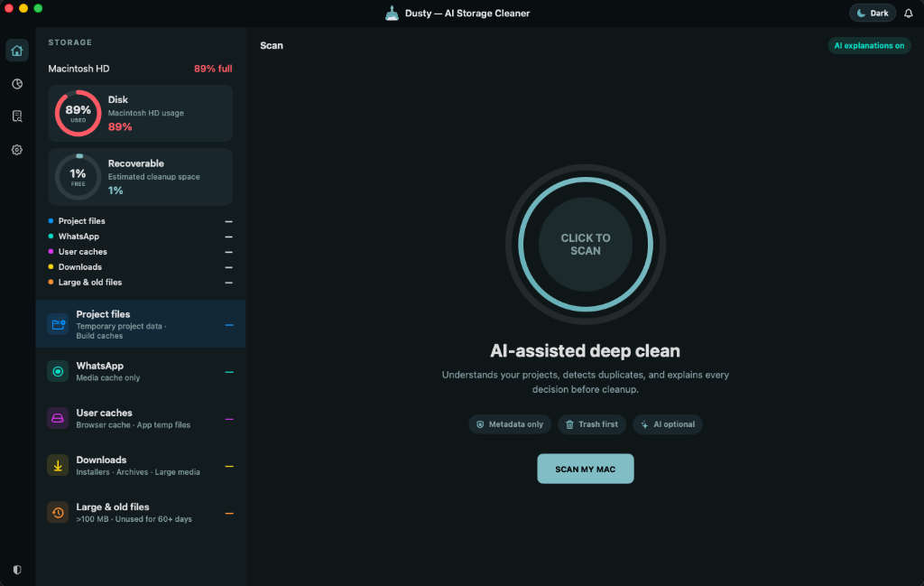Click the Trash first chip

click(592, 424)
